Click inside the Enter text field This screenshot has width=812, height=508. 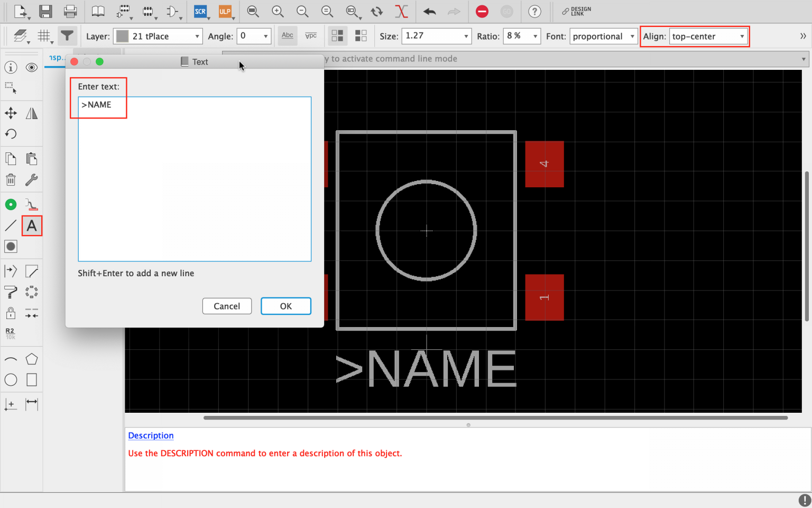pos(194,178)
